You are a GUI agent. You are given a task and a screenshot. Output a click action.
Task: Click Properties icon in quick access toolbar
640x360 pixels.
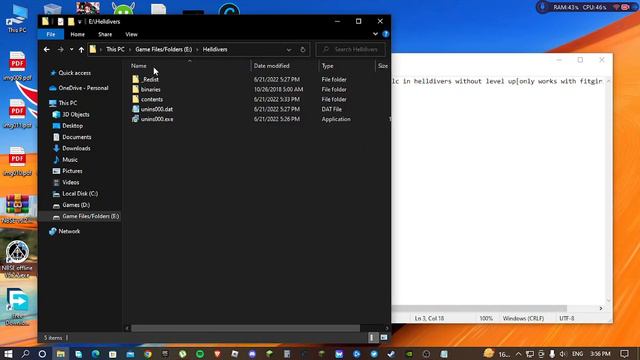(60, 22)
